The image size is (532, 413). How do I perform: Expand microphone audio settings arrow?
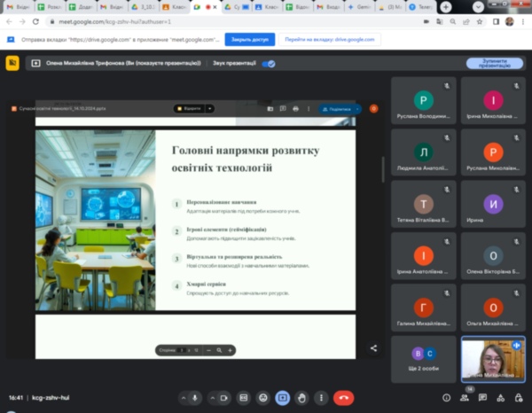[x=183, y=398]
